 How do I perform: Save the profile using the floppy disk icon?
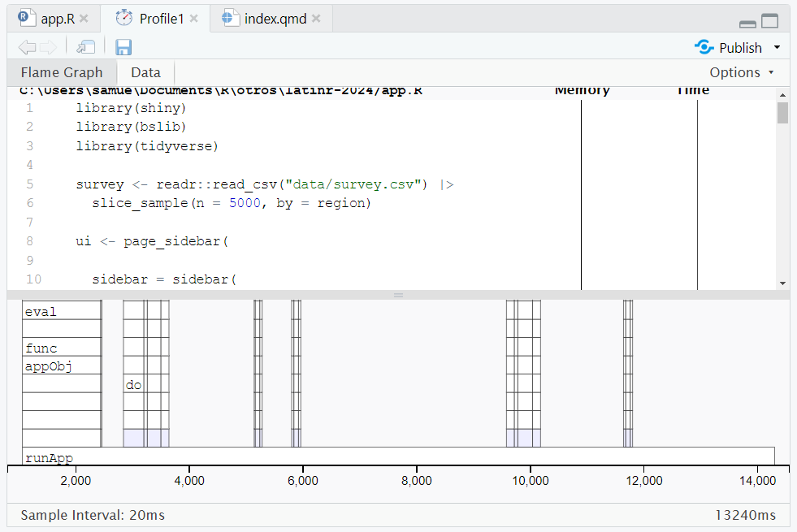(x=123, y=47)
